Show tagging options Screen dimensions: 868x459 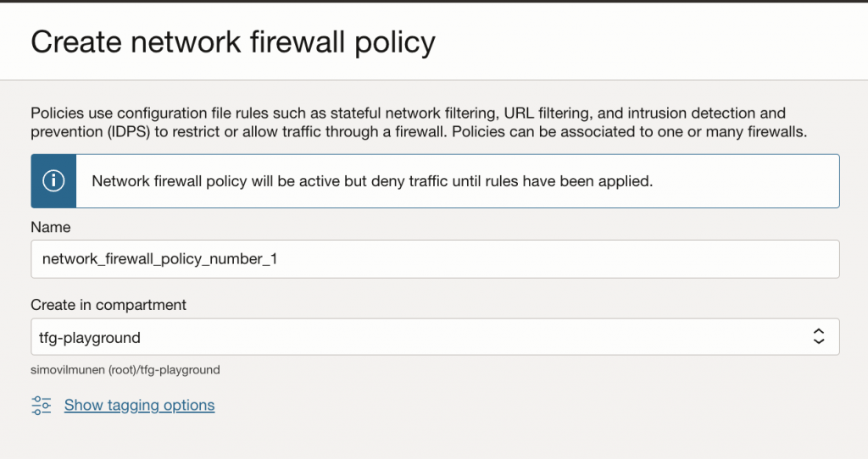point(140,406)
